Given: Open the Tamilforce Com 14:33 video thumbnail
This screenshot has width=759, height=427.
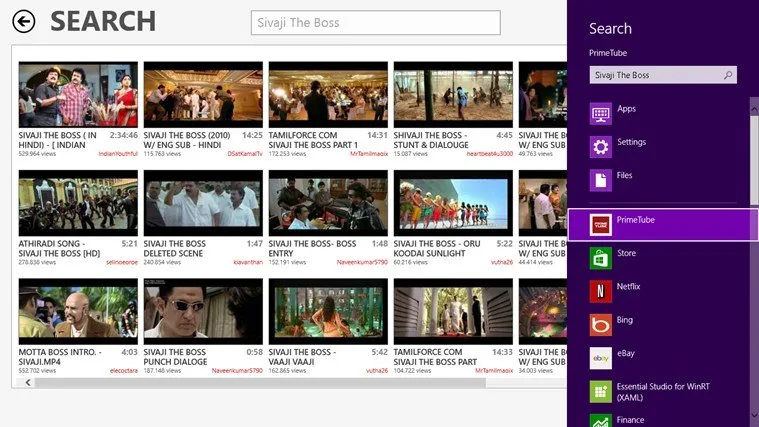Looking at the screenshot, I should 453,311.
